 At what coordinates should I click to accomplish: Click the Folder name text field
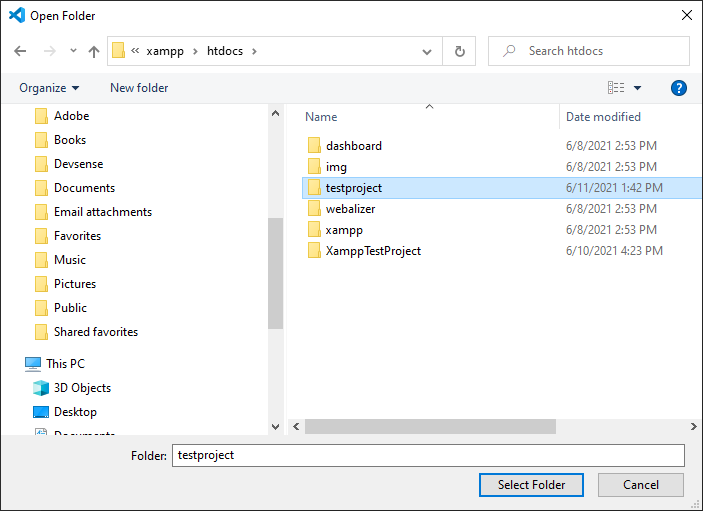(x=428, y=455)
